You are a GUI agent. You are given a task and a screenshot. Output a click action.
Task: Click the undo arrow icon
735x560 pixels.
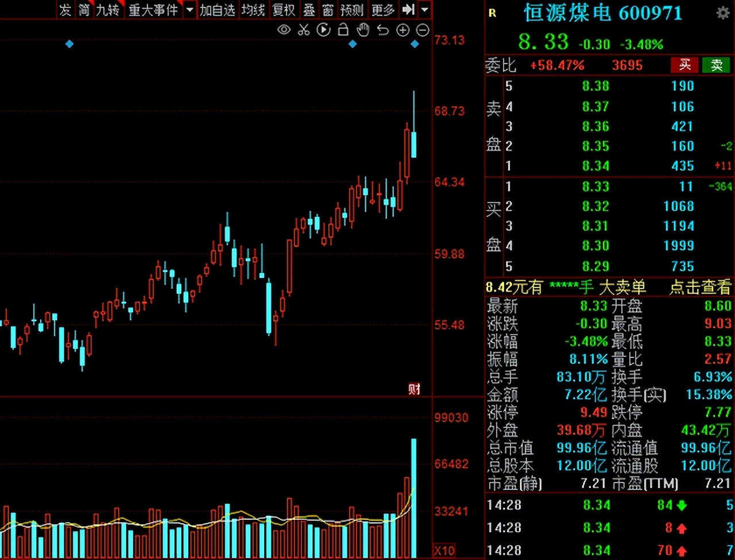point(382,30)
